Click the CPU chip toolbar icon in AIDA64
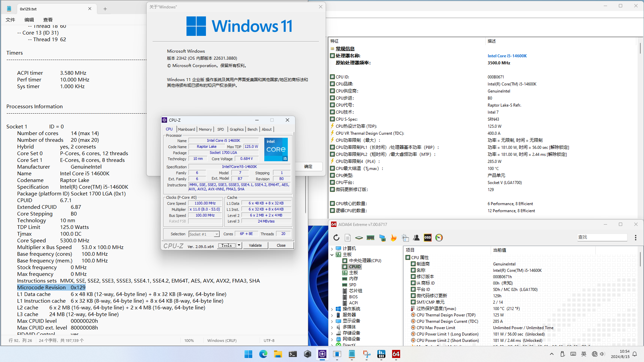 [359, 237]
